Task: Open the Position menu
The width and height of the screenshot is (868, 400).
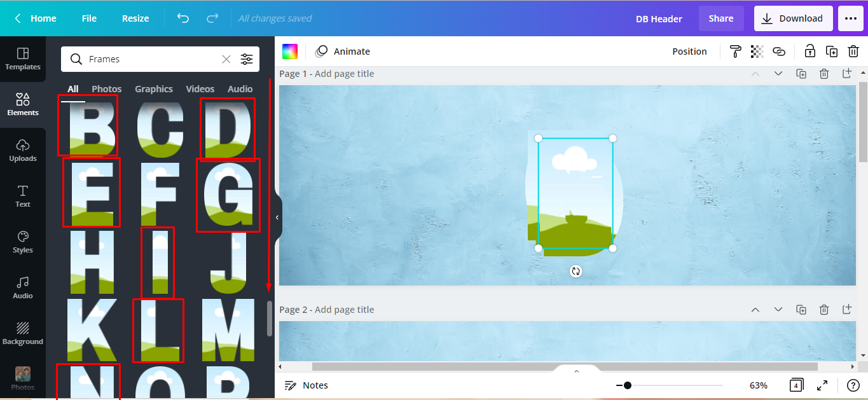Action: click(x=689, y=52)
